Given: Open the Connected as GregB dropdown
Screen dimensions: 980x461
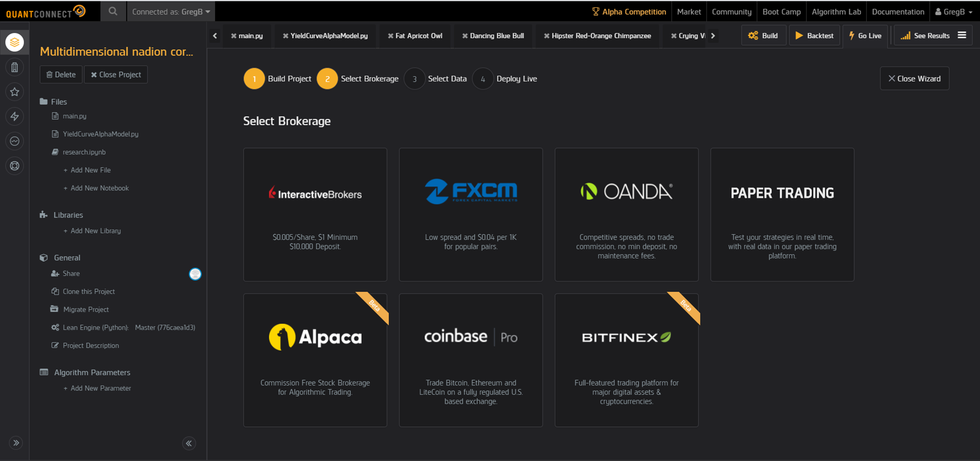Looking at the screenshot, I should click(x=171, y=12).
